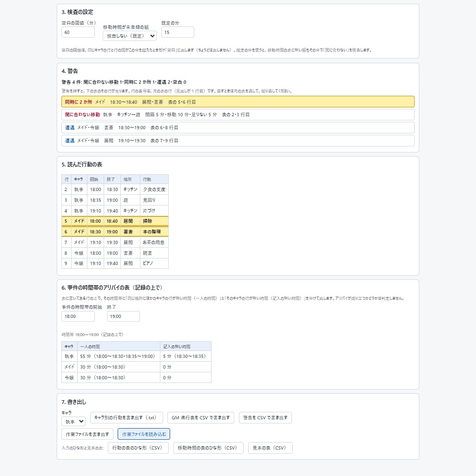Click the 片づけ action cell
The width and height of the screenshot is (476, 476).
click(154, 211)
